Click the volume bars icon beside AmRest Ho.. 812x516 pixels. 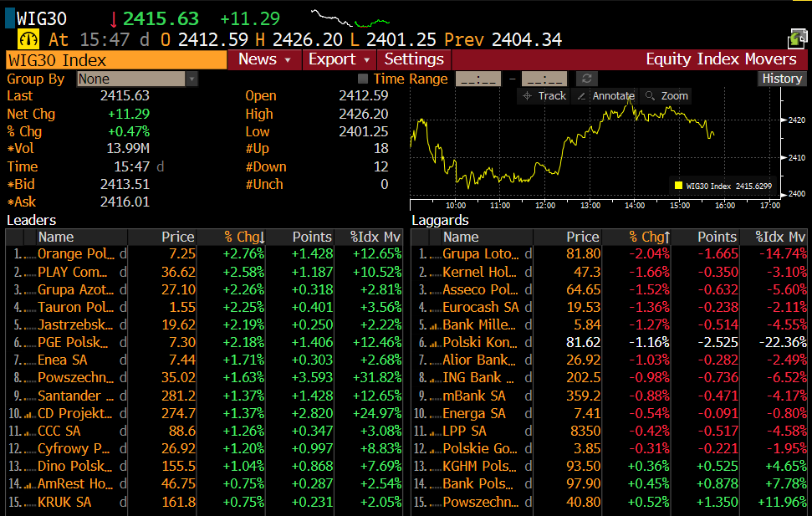29,484
